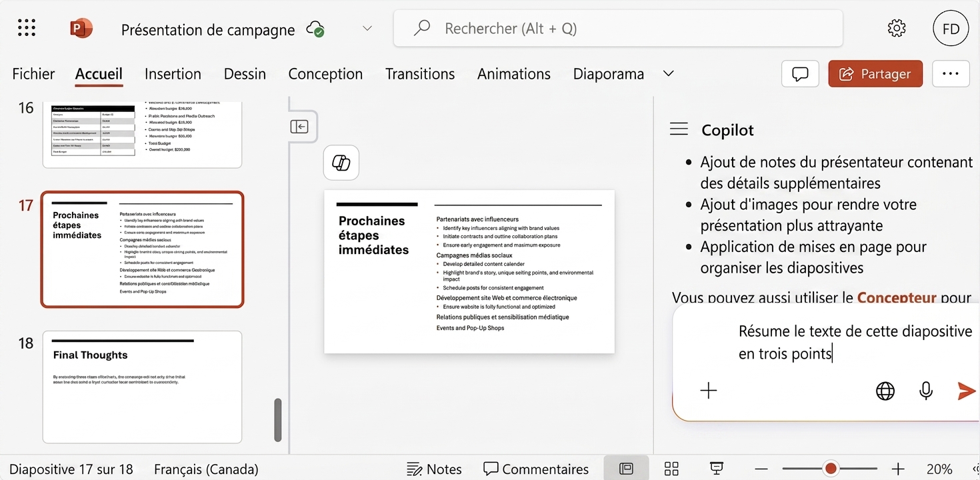Select the Animations tab
Viewport: 980px width, 480px height.
coord(514,74)
